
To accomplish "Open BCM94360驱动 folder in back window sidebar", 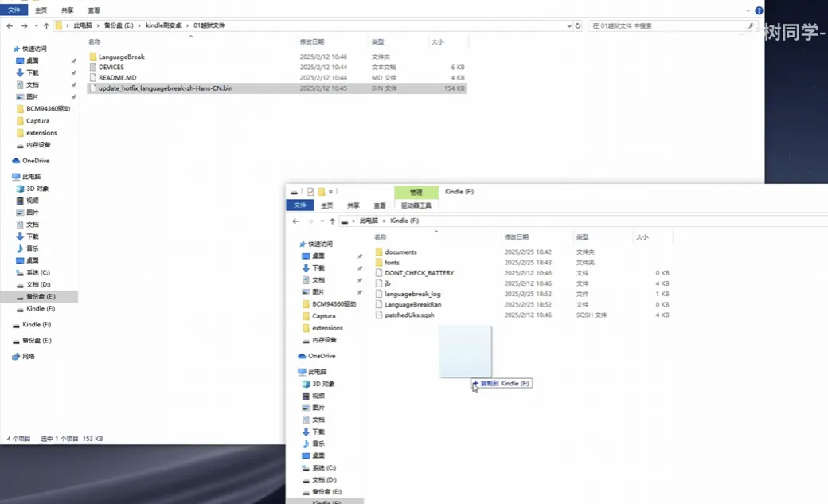I will point(48,109).
